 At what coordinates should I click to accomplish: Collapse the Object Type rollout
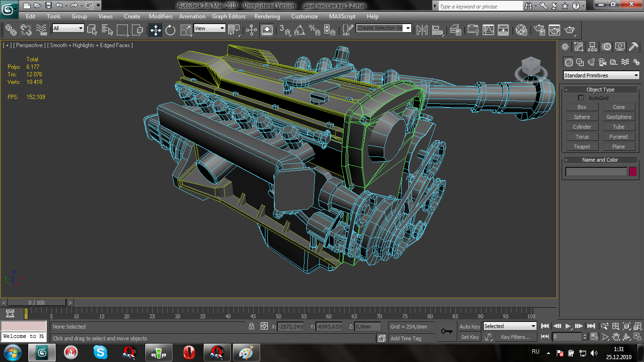coord(600,90)
